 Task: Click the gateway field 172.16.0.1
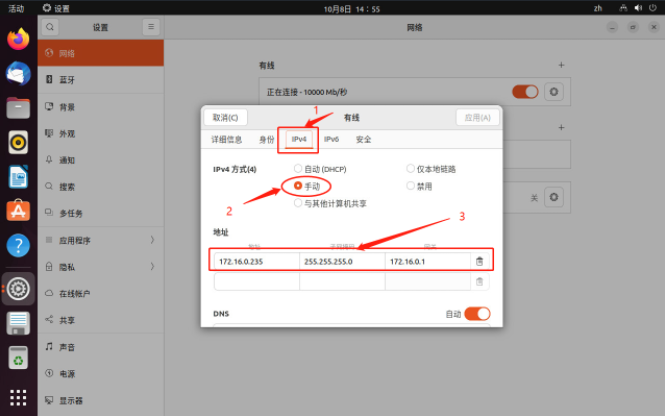[428, 262]
